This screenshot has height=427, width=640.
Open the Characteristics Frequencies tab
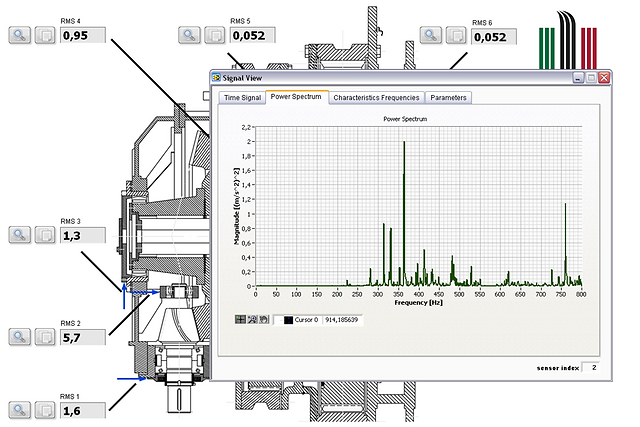click(x=376, y=98)
